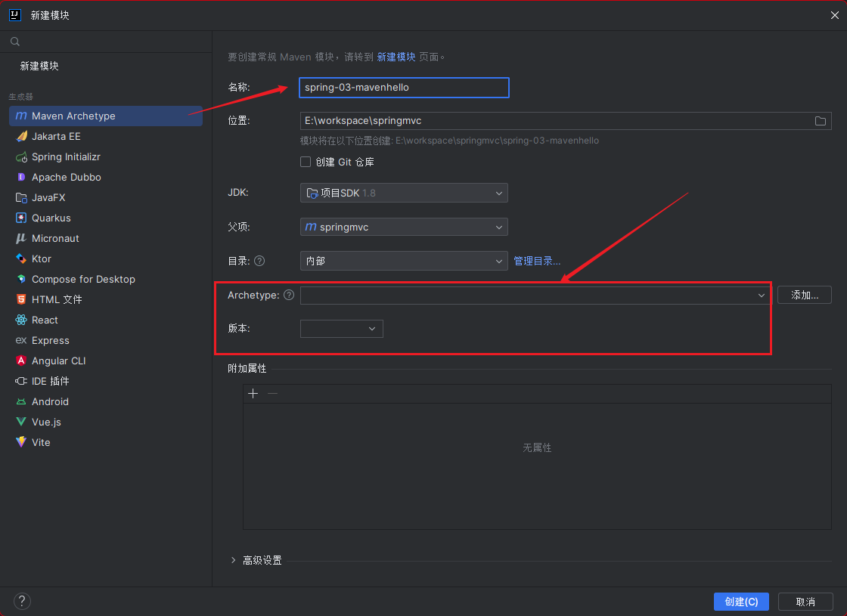Screen dimensions: 847x616
Task: Click the Angular CLI icon
Action: click(21, 361)
